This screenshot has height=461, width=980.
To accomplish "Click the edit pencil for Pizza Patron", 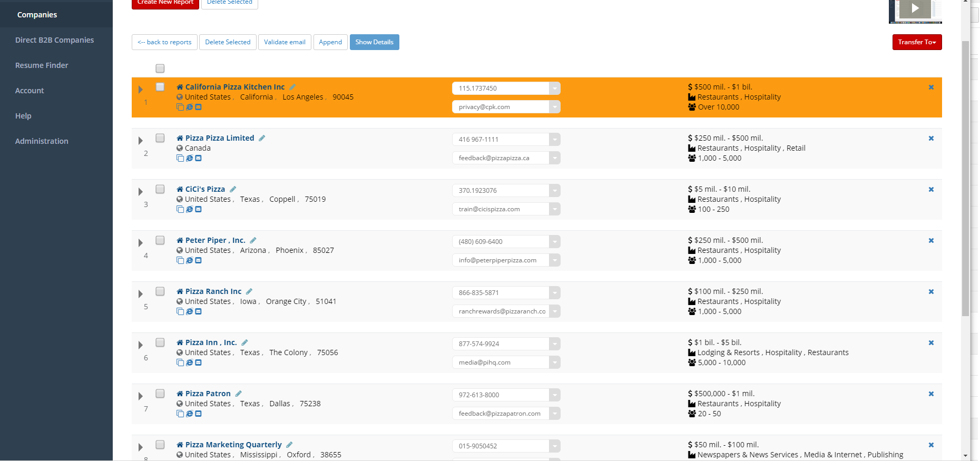I will [239, 394].
